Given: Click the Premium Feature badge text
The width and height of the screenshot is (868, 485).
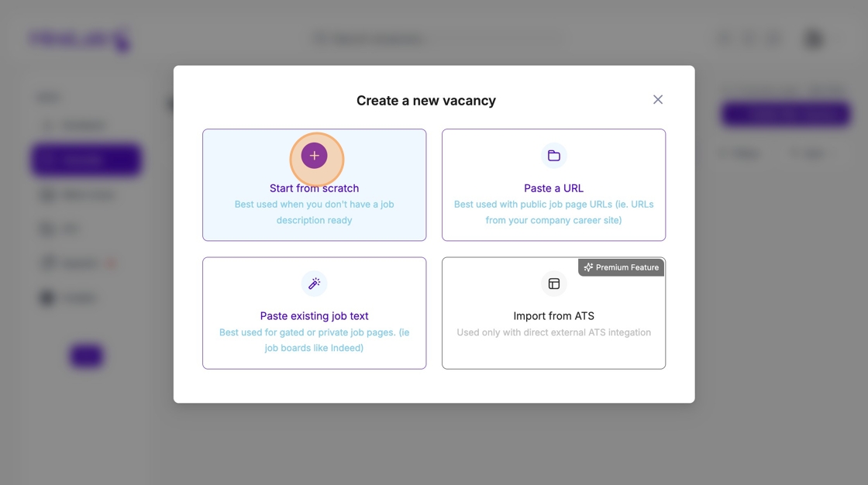Looking at the screenshot, I should (x=627, y=267).
